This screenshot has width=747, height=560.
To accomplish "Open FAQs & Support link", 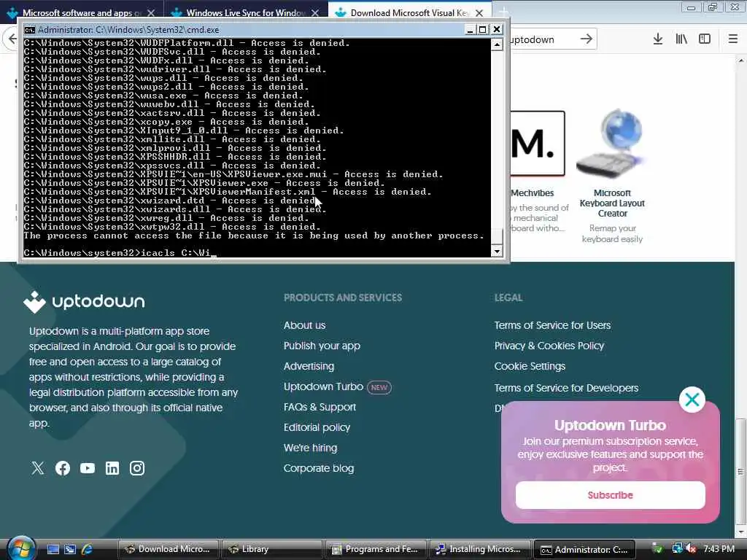I will coord(320,407).
